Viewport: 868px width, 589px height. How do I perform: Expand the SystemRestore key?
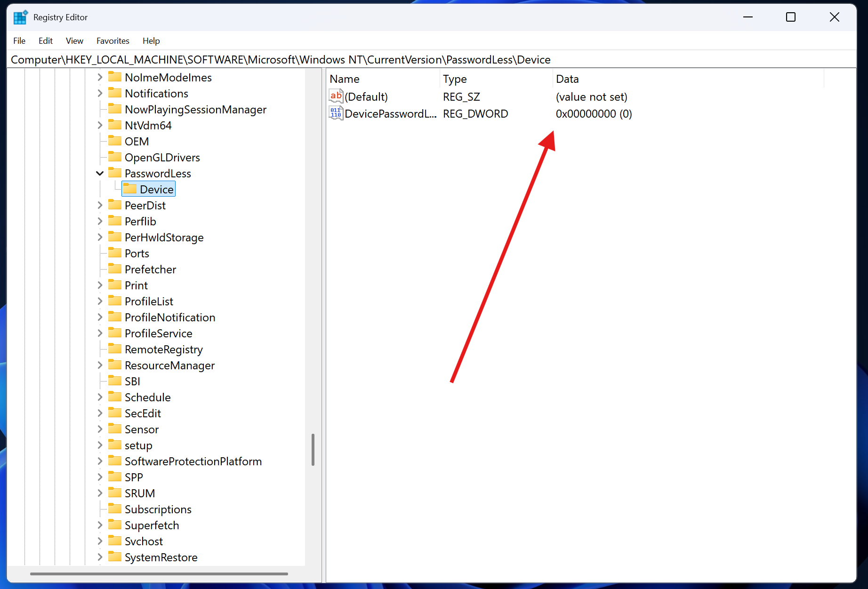pos(100,557)
